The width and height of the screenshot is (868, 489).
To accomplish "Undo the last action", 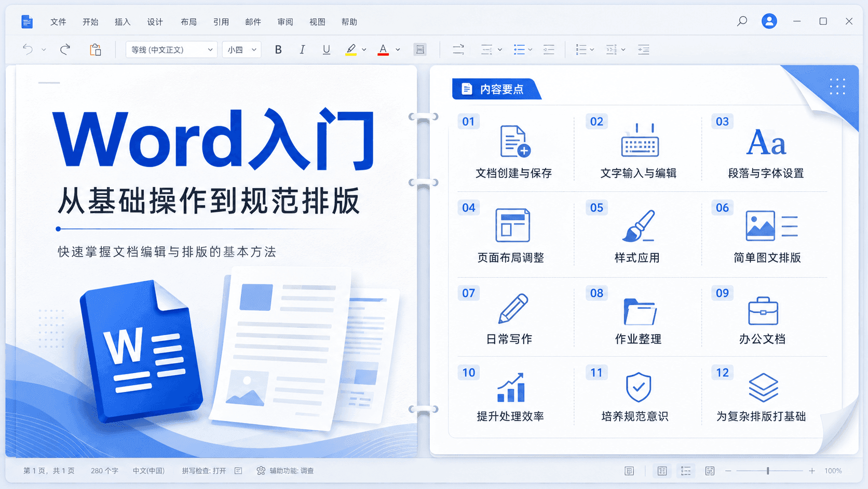I will (28, 49).
